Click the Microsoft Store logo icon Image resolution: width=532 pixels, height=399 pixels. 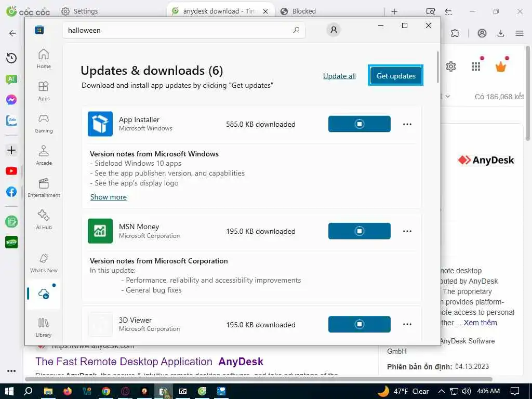point(39,30)
